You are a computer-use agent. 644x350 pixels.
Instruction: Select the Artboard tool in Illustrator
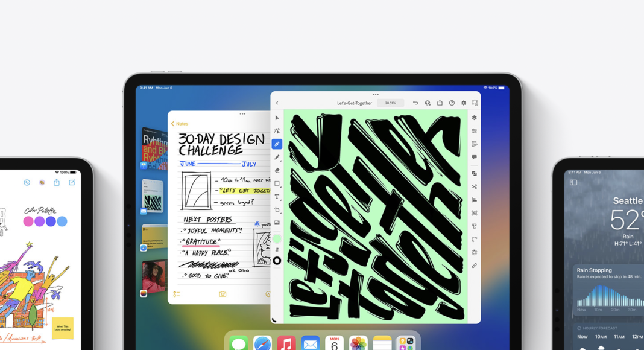click(277, 210)
